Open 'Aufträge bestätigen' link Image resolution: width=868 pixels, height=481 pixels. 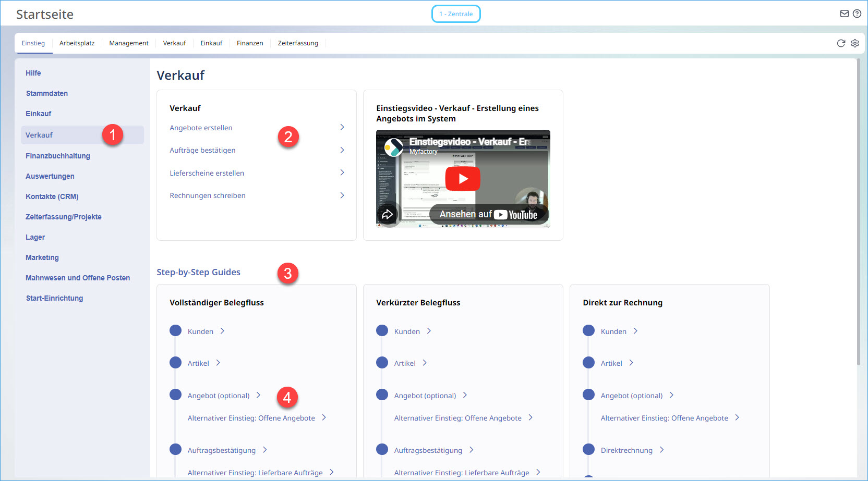point(202,151)
